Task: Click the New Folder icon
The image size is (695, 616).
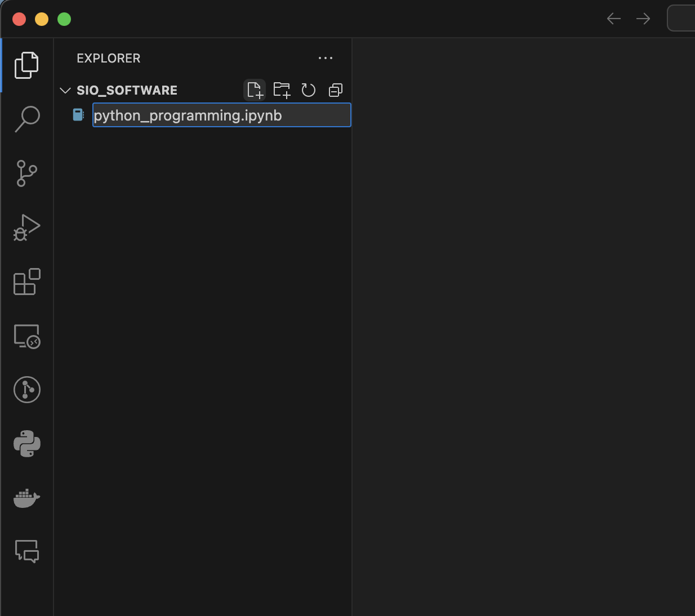Action: point(282,90)
